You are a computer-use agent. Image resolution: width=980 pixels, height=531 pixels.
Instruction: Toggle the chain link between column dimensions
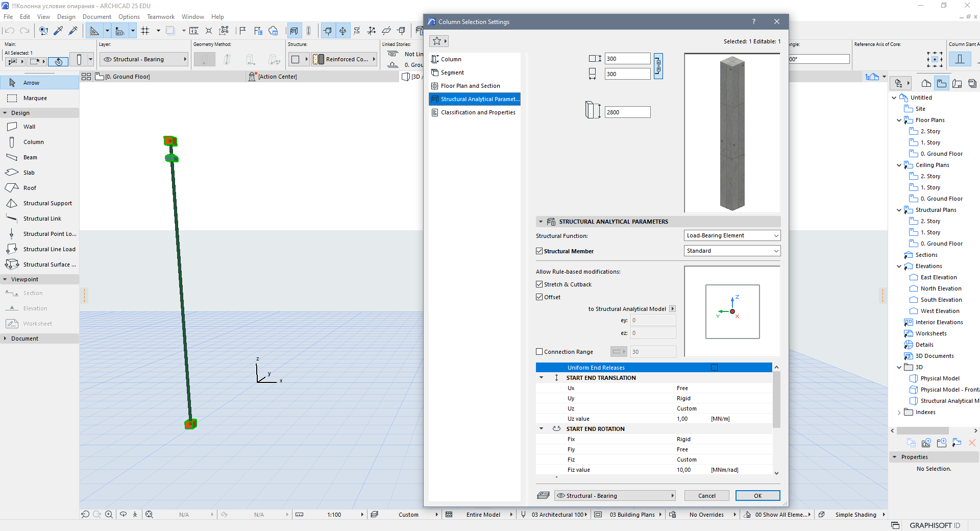[x=658, y=66]
